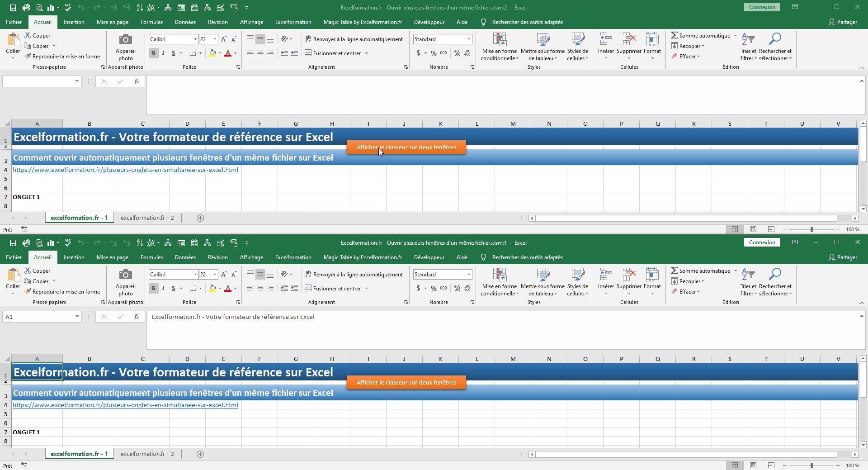This screenshot has height=470, width=868.
Task: Click font color red swatch, top window
Action: [228, 53]
